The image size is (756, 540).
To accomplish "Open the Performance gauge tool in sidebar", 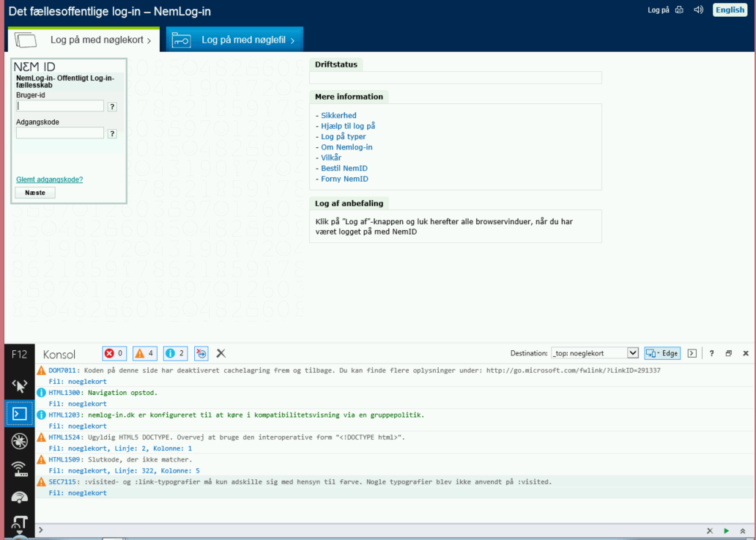I will pyautogui.click(x=20, y=497).
